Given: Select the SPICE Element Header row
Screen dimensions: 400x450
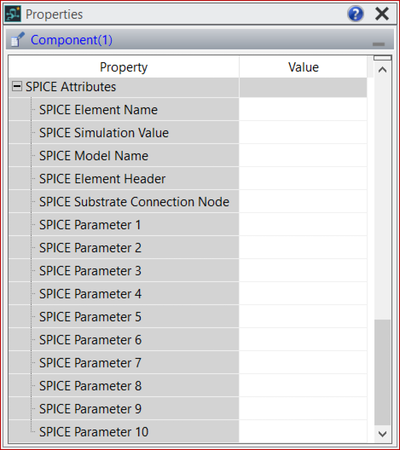Looking at the screenshot, I should click(x=188, y=178).
